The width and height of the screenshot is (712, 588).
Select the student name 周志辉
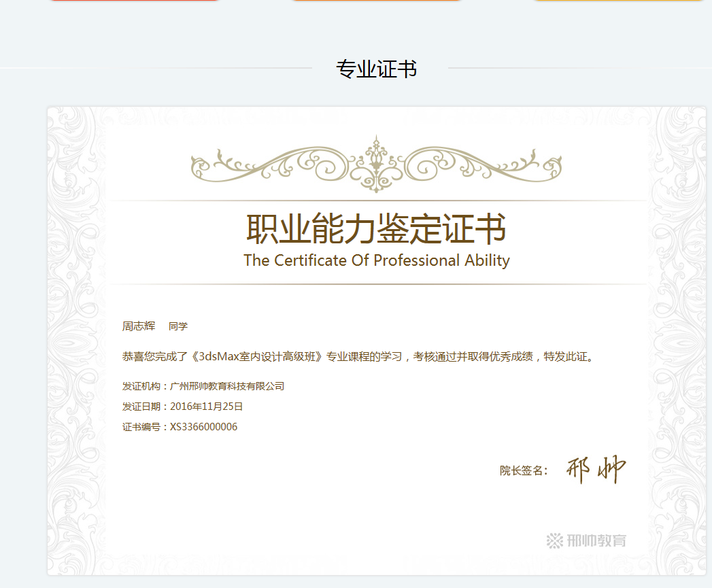pos(139,326)
